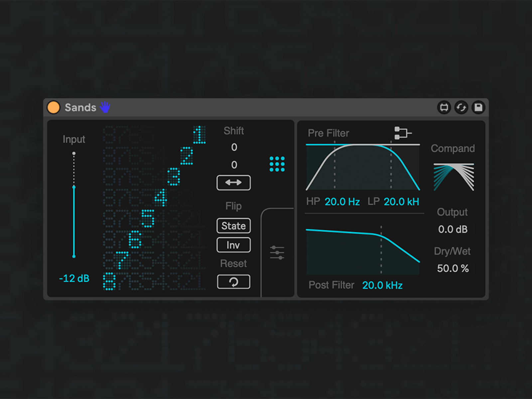
Task: Click the show/hide device icon in title bar
Action: [444, 107]
